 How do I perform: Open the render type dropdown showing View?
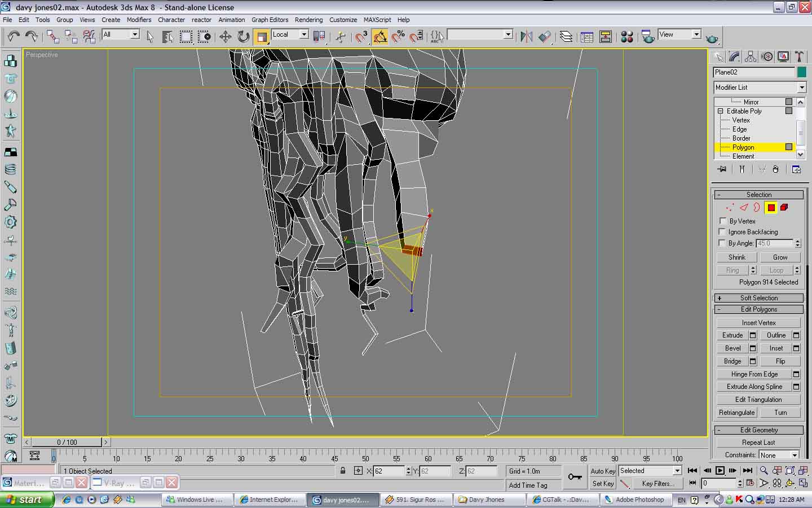click(679, 34)
